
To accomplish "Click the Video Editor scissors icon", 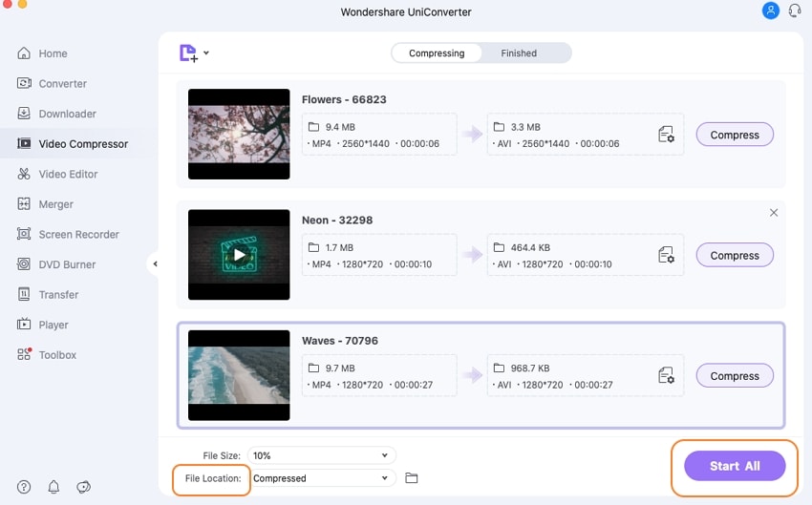I will coord(24,174).
